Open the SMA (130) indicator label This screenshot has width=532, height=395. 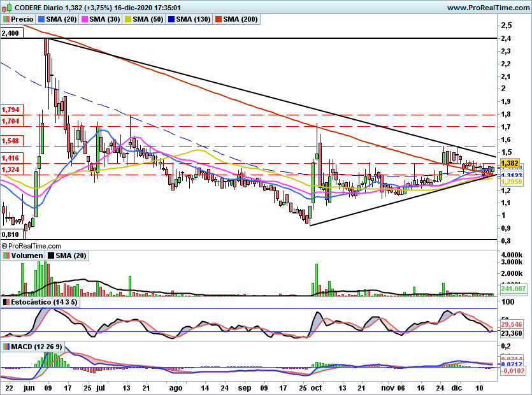point(194,19)
